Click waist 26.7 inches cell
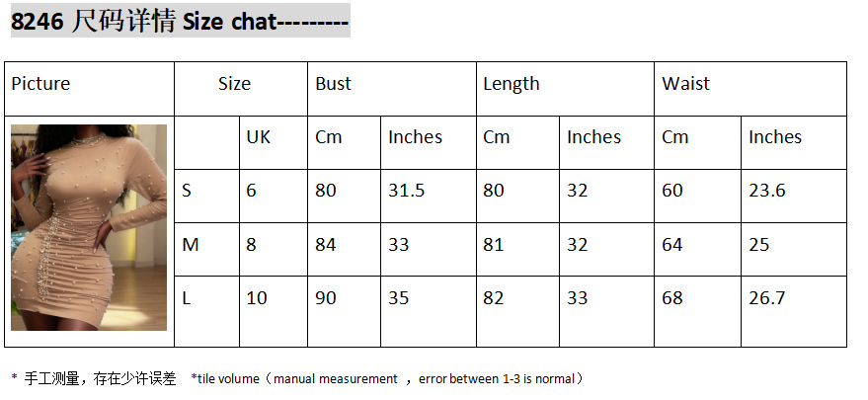 pyautogui.click(x=766, y=297)
